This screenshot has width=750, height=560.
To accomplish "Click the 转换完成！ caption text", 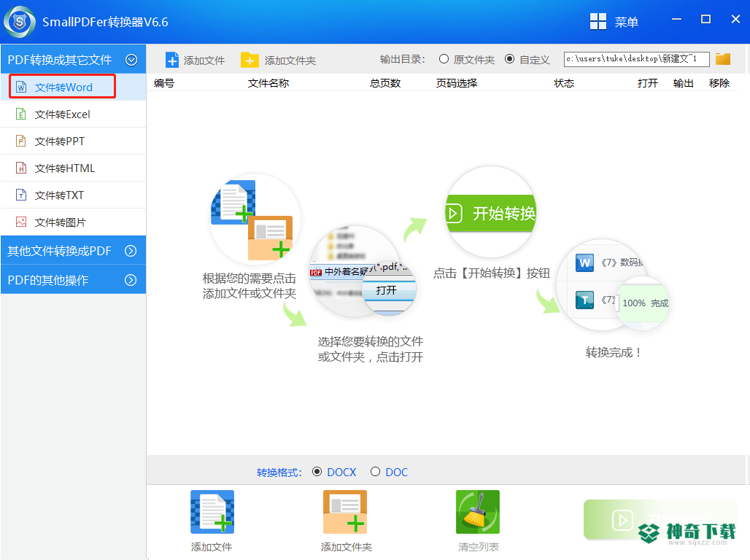I will coord(613,352).
